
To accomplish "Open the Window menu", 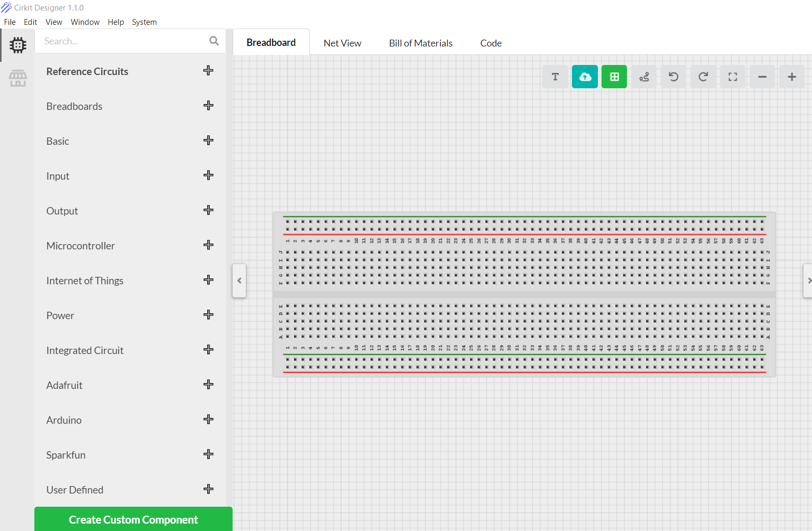I will coord(85,22).
